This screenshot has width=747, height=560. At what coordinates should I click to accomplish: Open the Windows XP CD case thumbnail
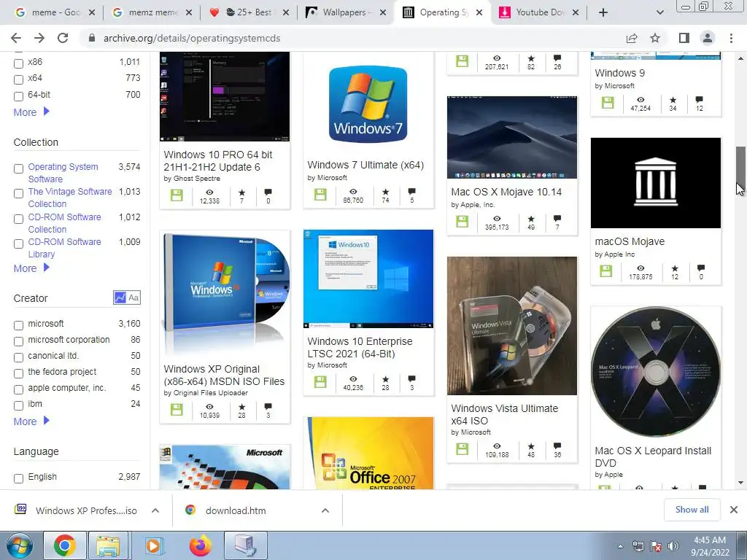(225, 293)
